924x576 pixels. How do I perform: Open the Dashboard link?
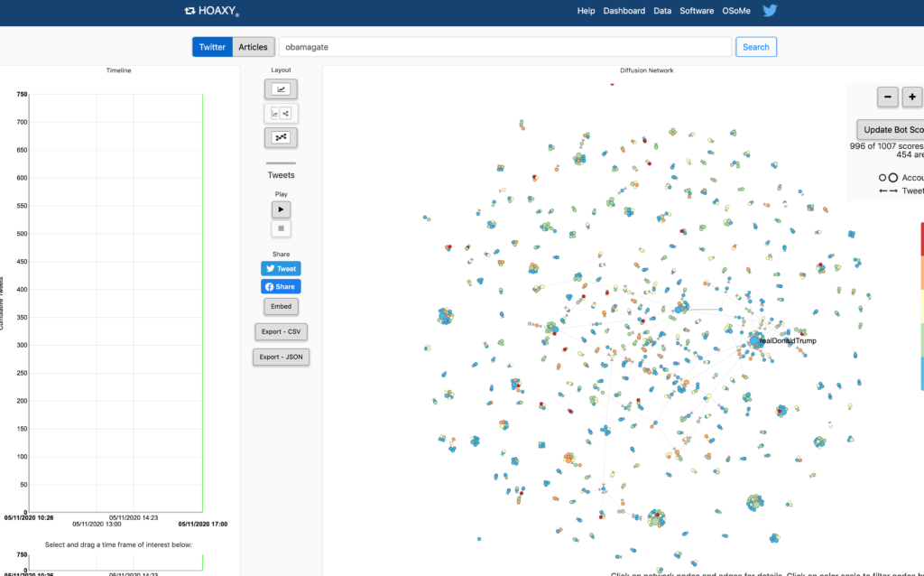click(624, 11)
